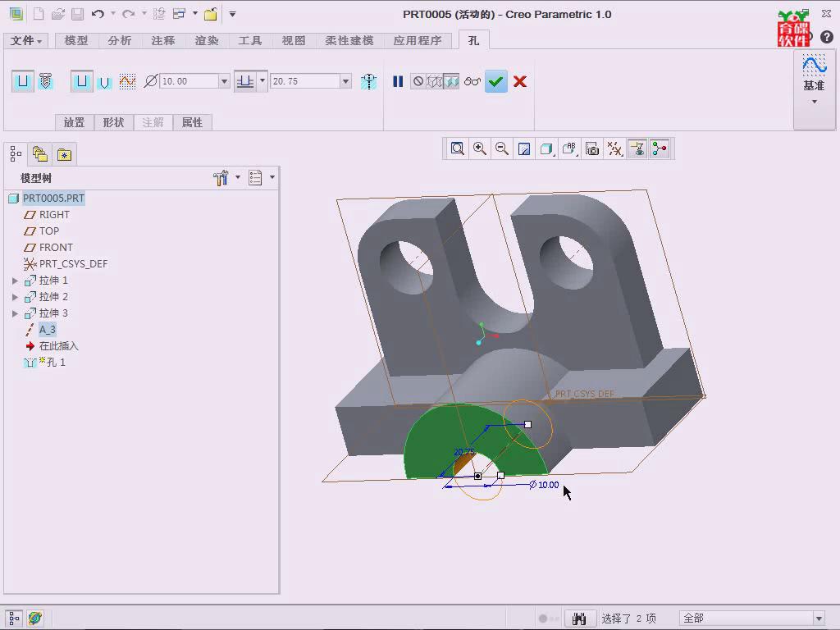Switch to the 分析 ribbon tab
The width and height of the screenshot is (840, 630).
tap(119, 41)
